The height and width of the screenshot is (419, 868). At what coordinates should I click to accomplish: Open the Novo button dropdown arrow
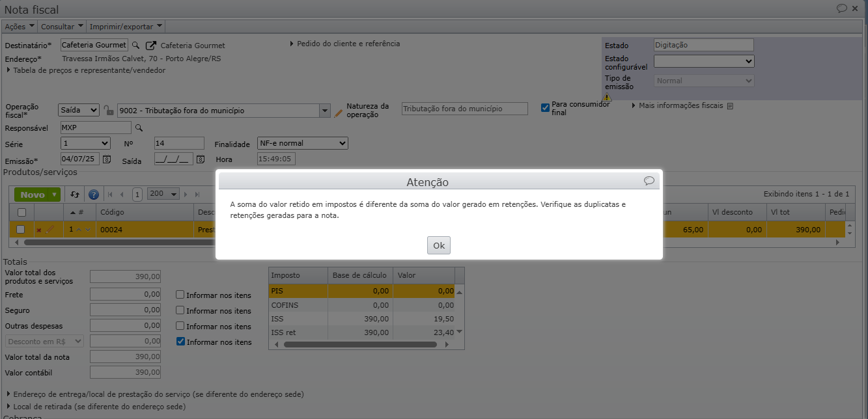(55, 195)
